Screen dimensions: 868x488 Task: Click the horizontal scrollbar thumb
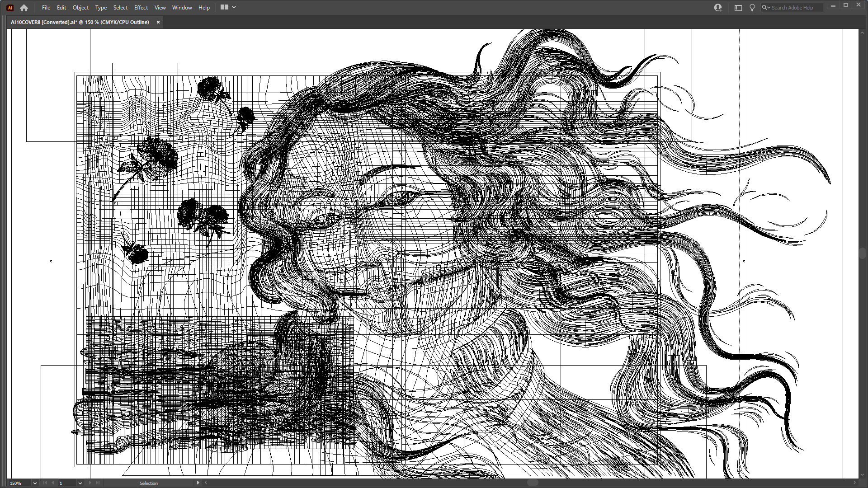pyautogui.click(x=533, y=483)
